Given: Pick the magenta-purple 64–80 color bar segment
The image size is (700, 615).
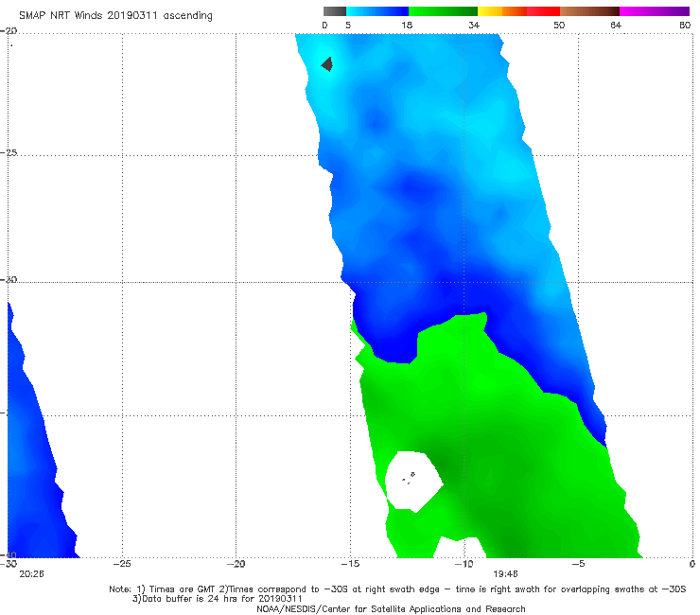Looking at the screenshot, I should click(655, 11).
